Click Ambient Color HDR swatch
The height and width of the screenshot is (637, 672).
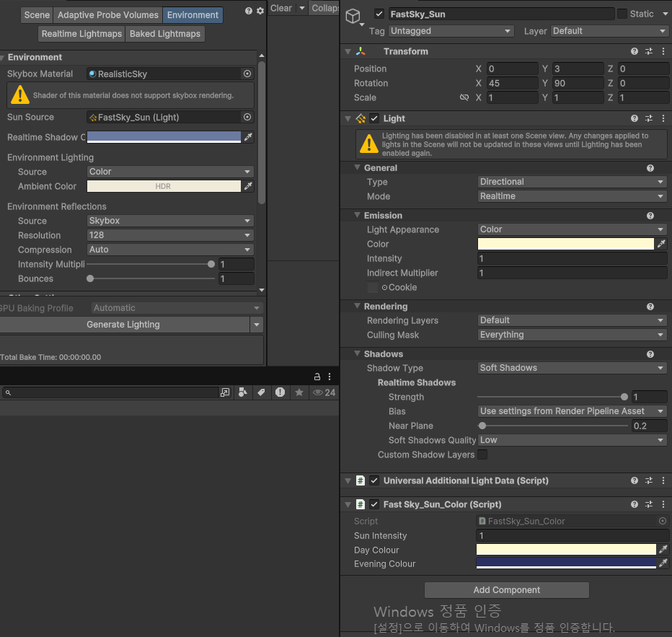tap(164, 186)
